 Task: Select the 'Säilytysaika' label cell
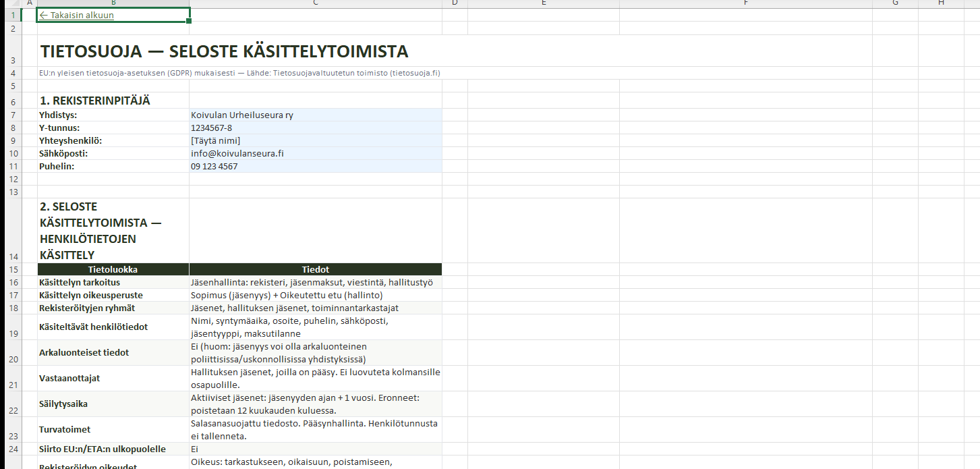click(113, 404)
